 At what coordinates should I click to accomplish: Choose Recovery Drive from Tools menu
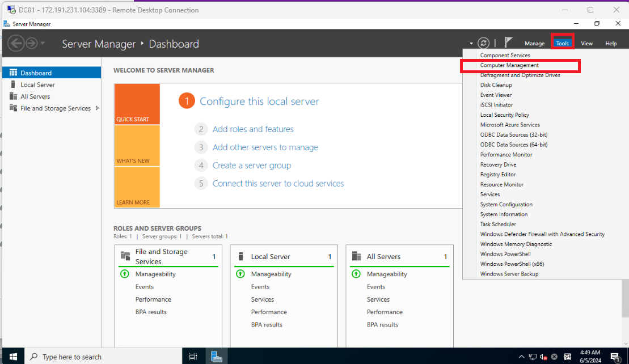pos(498,164)
